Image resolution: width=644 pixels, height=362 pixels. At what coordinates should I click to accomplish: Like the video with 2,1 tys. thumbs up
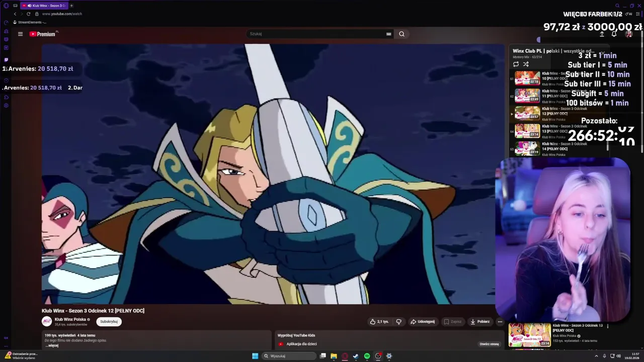pos(379,322)
